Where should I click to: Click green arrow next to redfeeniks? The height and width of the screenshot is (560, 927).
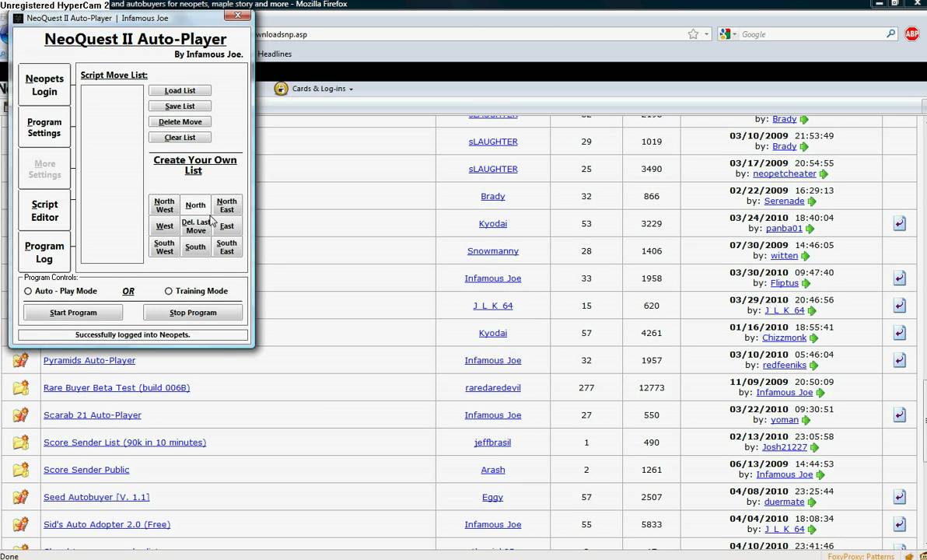813,366
